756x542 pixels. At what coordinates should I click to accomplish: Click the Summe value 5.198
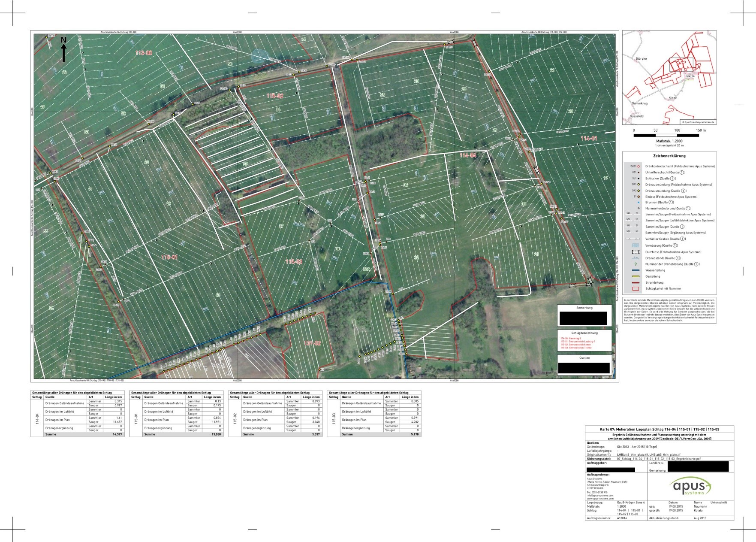[414, 434]
